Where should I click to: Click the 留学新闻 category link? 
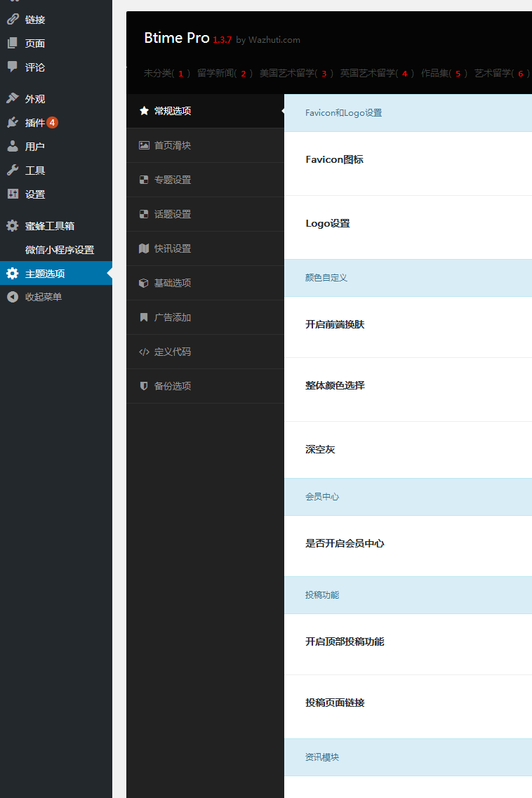click(216, 73)
